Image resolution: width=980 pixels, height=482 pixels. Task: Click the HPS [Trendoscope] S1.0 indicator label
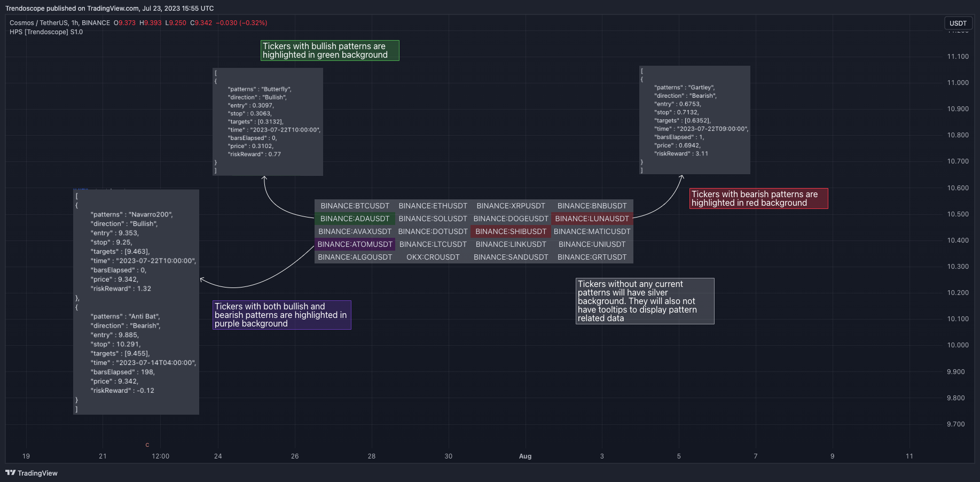pyautogui.click(x=46, y=32)
